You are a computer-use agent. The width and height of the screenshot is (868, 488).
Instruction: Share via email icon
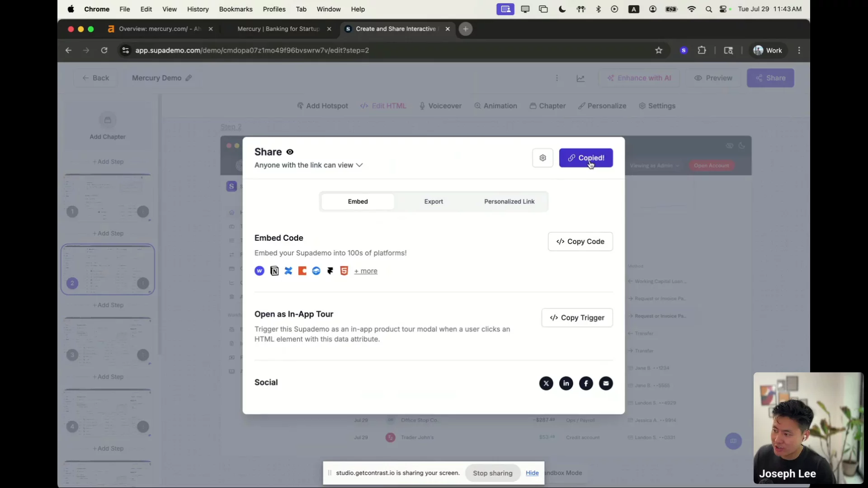pyautogui.click(x=606, y=383)
